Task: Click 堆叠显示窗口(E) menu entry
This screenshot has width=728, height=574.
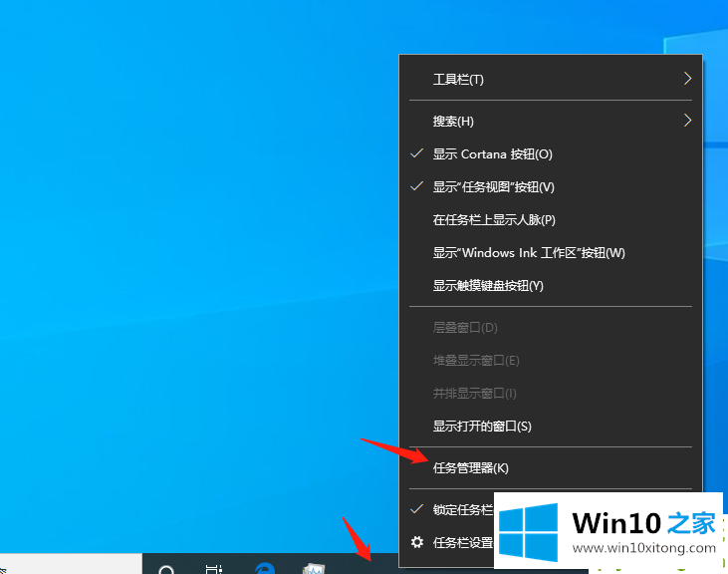Action: pos(476,361)
